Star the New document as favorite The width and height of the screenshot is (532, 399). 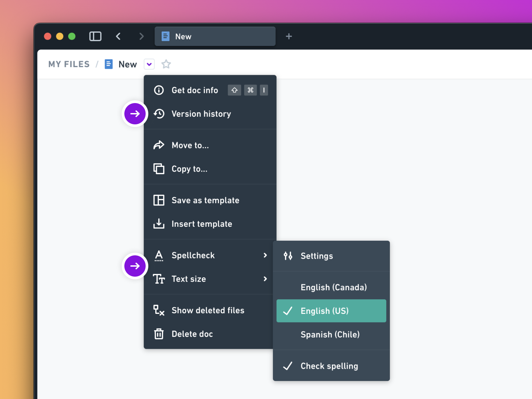point(166,64)
